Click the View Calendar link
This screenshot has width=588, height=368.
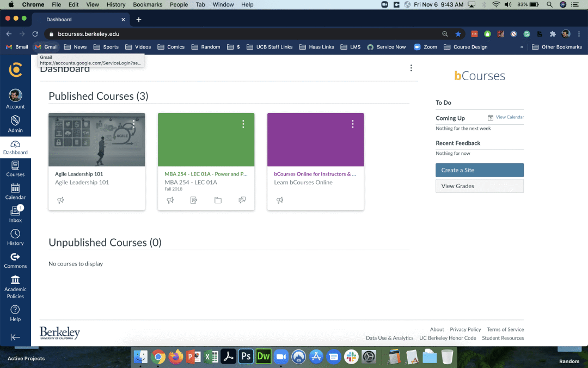509,117
